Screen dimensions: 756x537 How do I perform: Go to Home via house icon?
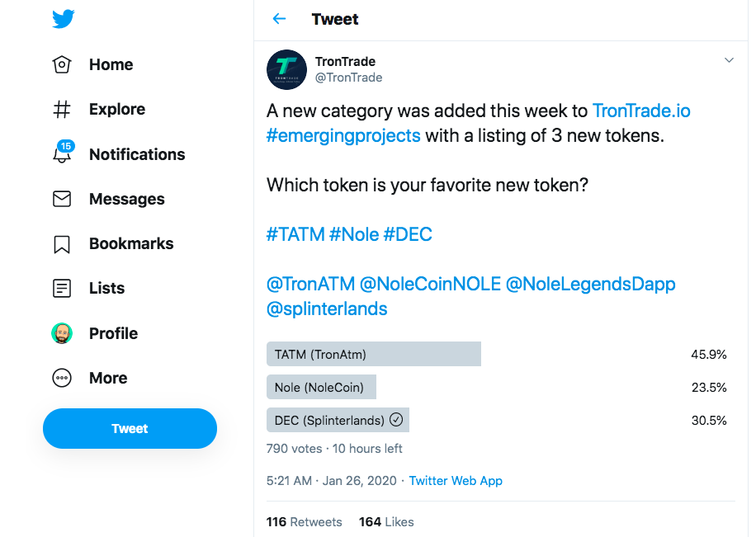tap(62, 64)
